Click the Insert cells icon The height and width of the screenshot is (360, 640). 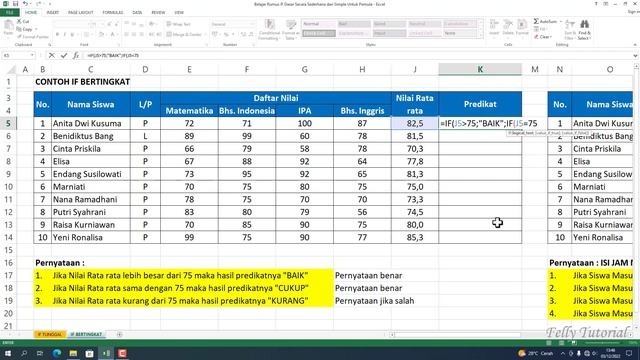pos(494,27)
